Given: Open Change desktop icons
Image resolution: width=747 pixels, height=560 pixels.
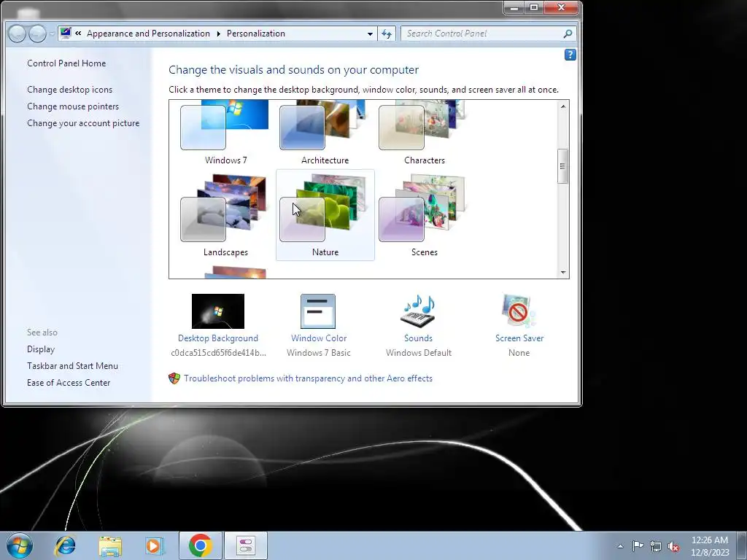Looking at the screenshot, I should click(69, 90).
